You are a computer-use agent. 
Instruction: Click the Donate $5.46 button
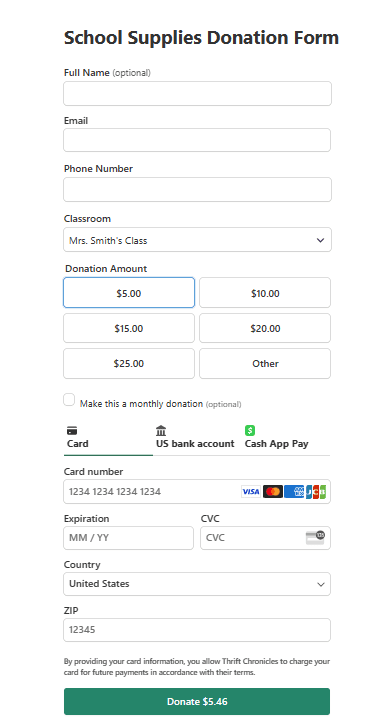(197, 701)
